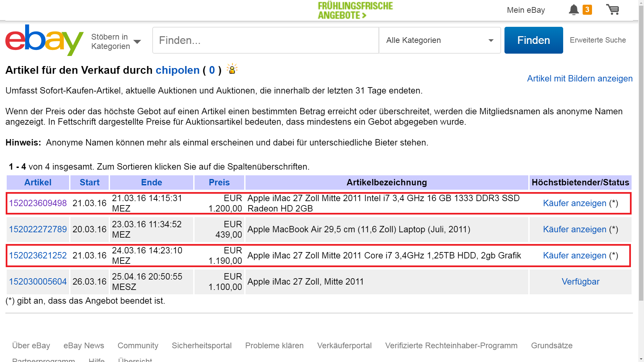Image resolution: width=644 pixels, height=362 pixels.
Task: Click Käufer anzeigen for the MacBook Air
Action: pos(575,229)
